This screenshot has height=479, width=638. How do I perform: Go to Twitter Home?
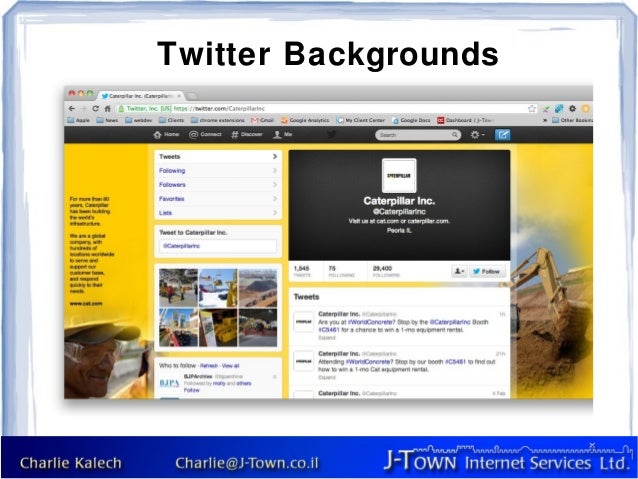[166, 134]
